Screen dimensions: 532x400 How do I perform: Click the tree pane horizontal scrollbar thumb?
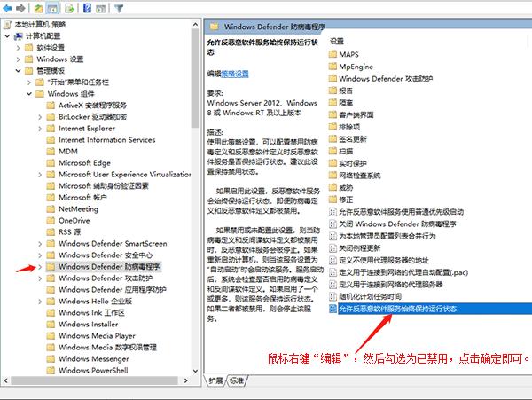[x=94, y=380]
